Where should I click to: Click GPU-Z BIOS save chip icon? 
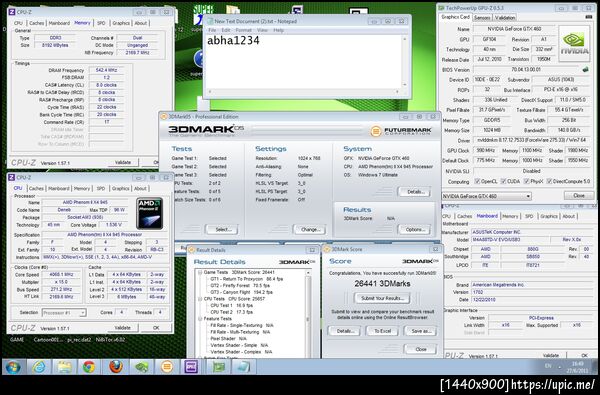pyautogui.click(x=585, y=70)
